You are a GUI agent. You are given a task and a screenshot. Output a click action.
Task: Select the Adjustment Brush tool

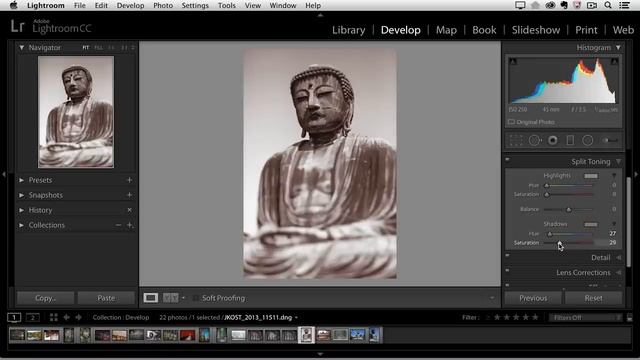tap(610, 140)
